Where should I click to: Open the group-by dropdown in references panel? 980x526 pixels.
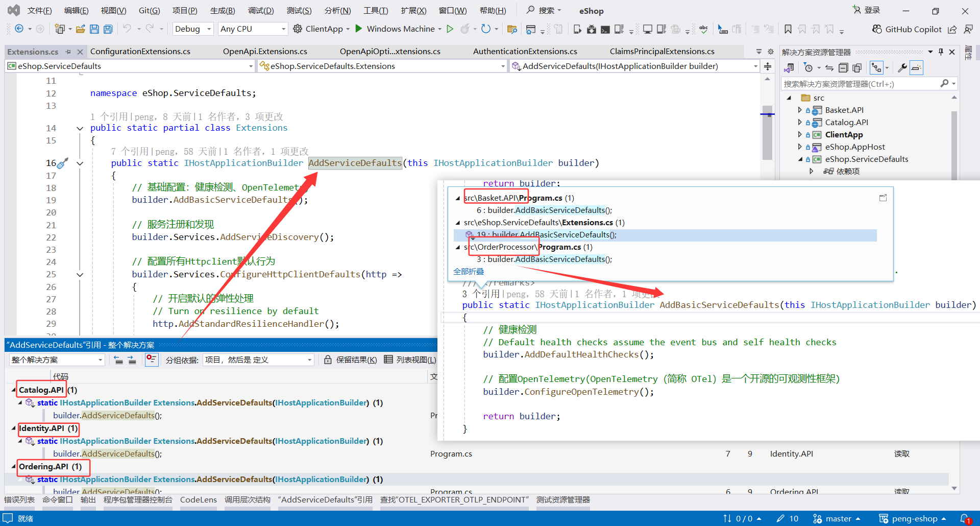(258, 360)
